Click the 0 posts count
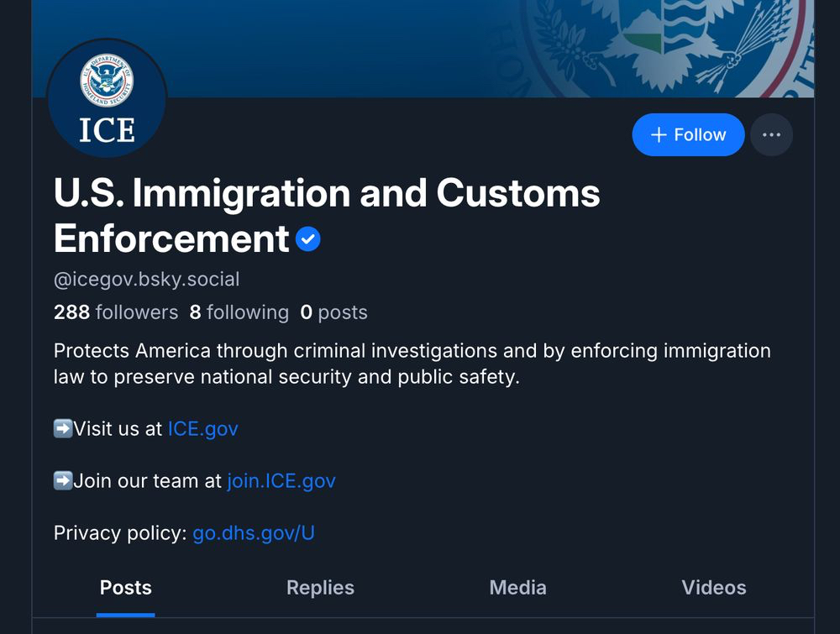The height and width of the screenshot is (634, 840). [x=333, y=312]
